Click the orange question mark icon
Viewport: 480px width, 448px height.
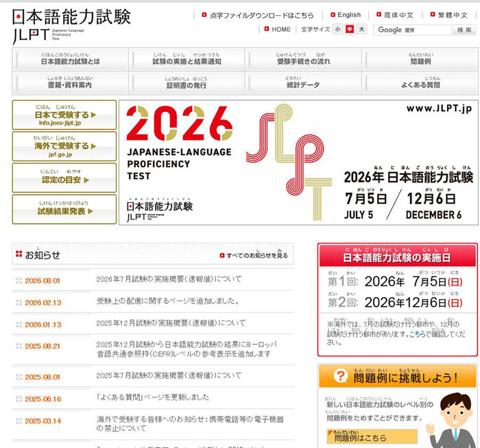[x=340, y=376]
